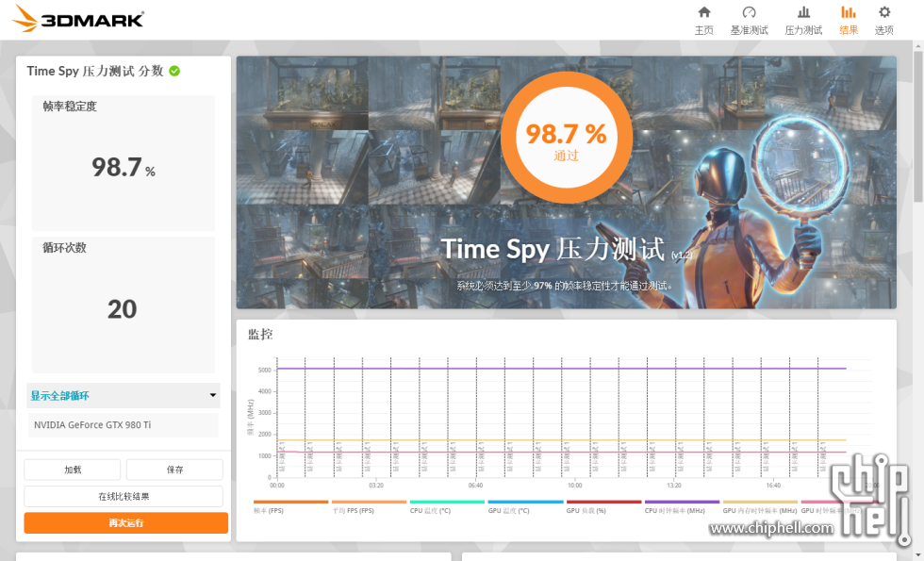Click the 监控 monitoring heading
Viewport: 924px width, 561px height.
point(260,335)
